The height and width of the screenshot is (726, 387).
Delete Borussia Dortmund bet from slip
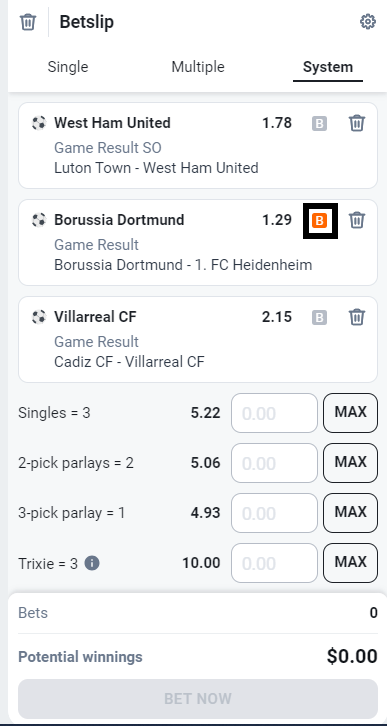[x=356, y=220]
